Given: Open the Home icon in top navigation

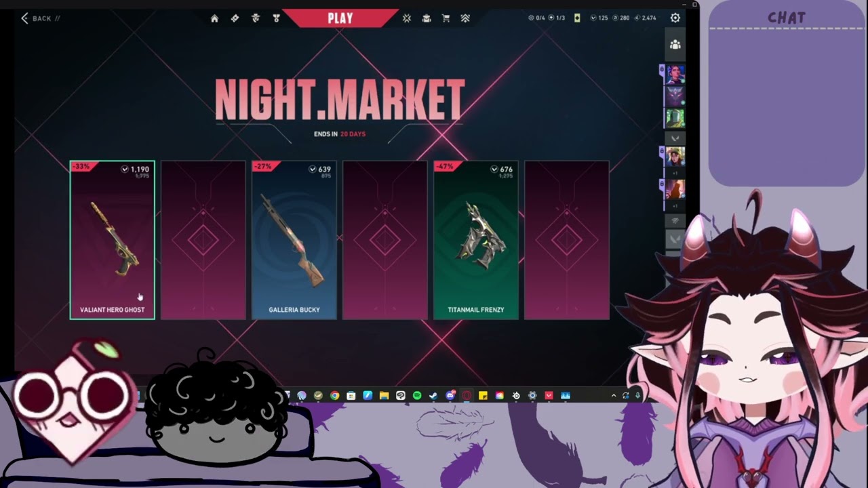Looking at the screenshot, I should [215, 18].
